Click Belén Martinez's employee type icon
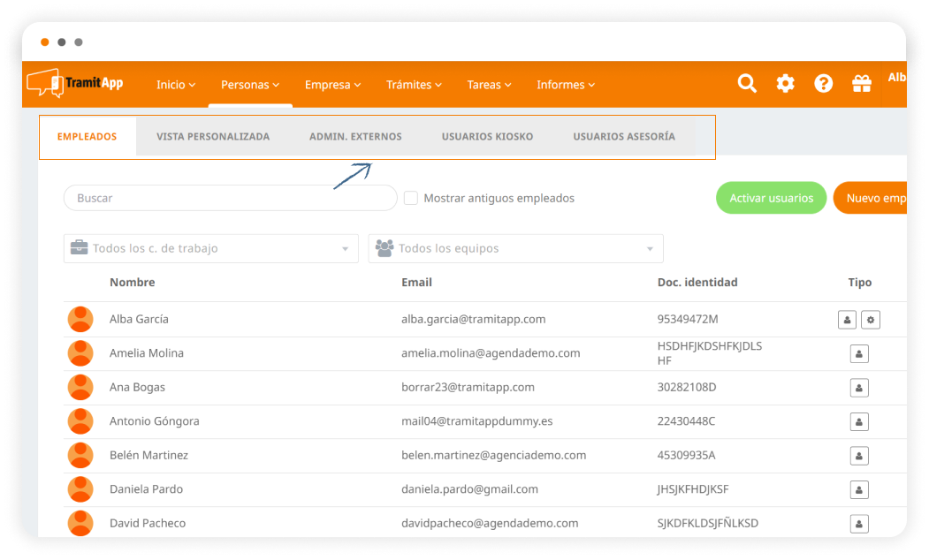 coord(859,456)
